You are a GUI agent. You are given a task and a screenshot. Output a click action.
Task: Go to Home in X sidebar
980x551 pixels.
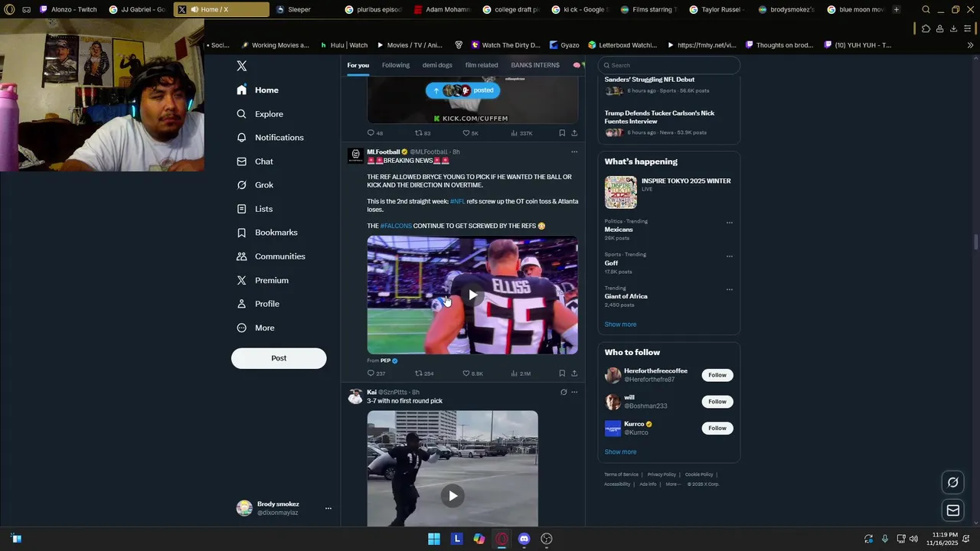tap(258, 90)
